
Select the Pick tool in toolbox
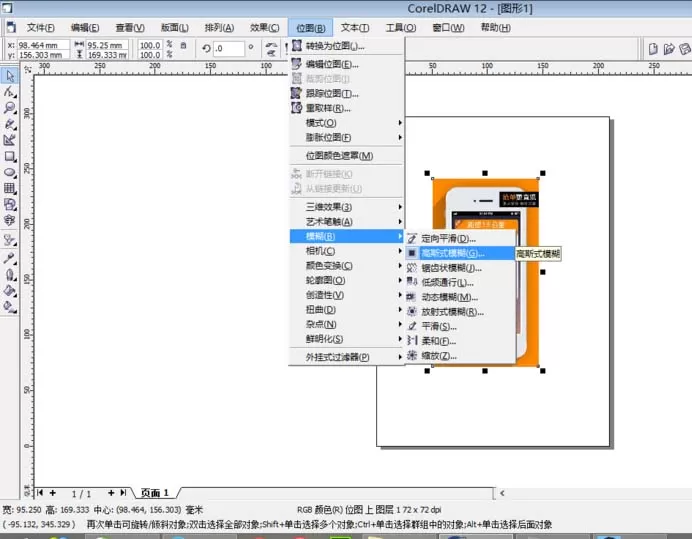pyautogui.click(x=10, y=76)
